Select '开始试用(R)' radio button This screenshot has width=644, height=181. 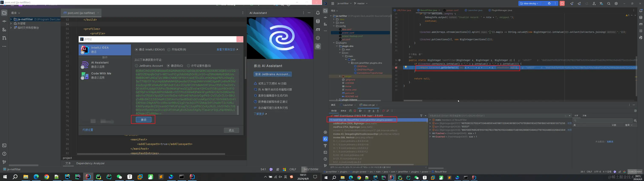pyautogui.click(x=169, y=49)
